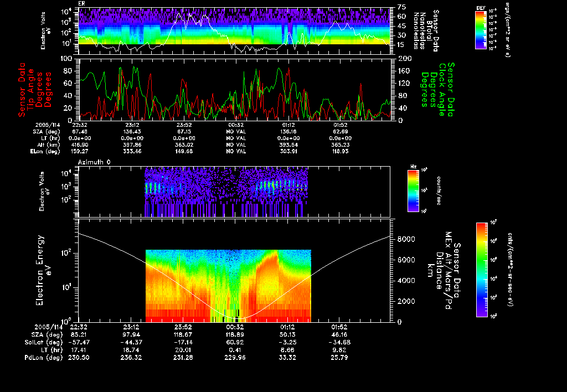Click the 'Alt (km)' row header

click(x=50, y=145)
